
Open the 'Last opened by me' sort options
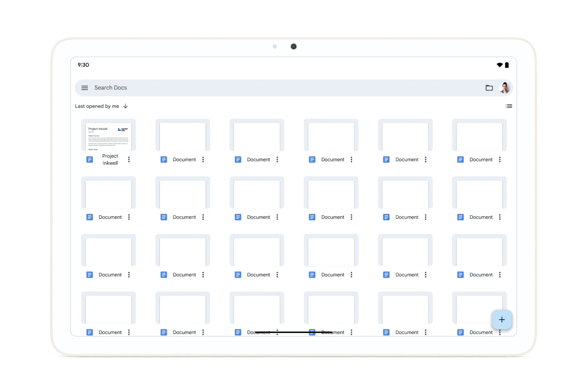click(97, 106)
